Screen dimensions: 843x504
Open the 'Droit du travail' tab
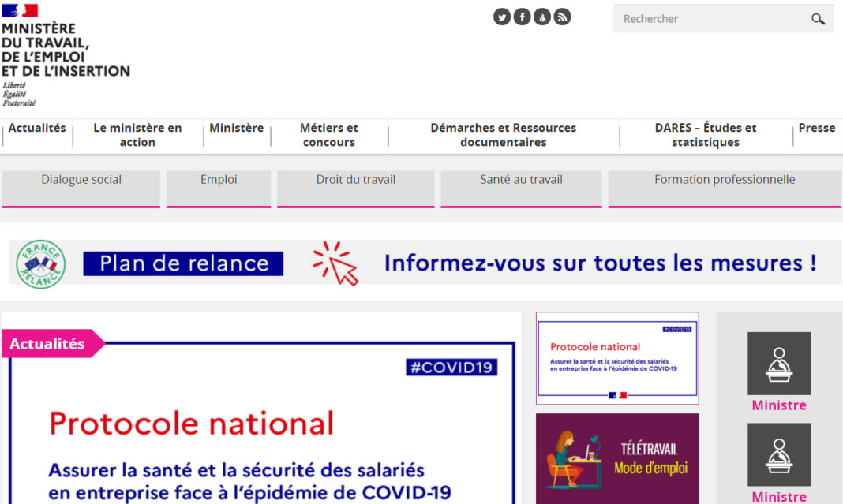[356, 189]
